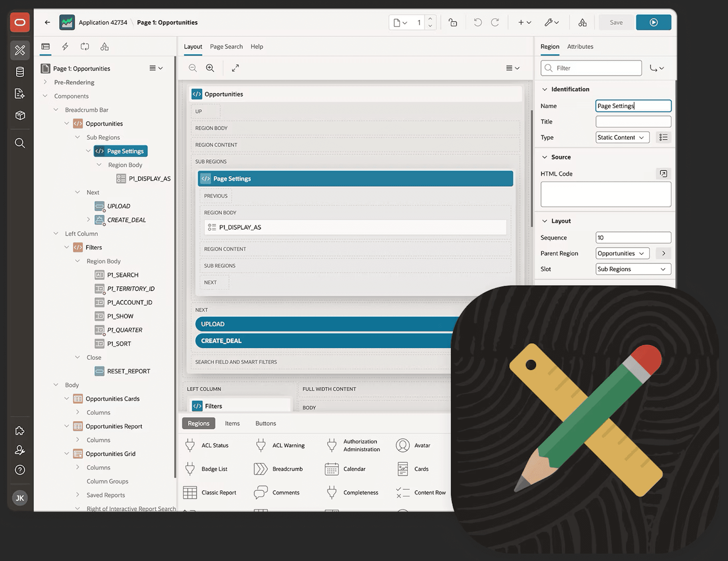The height and width of the screenshot is (561, 728).
Task: Go to the parent region arrow button
Action: click(x=663, y=253)
